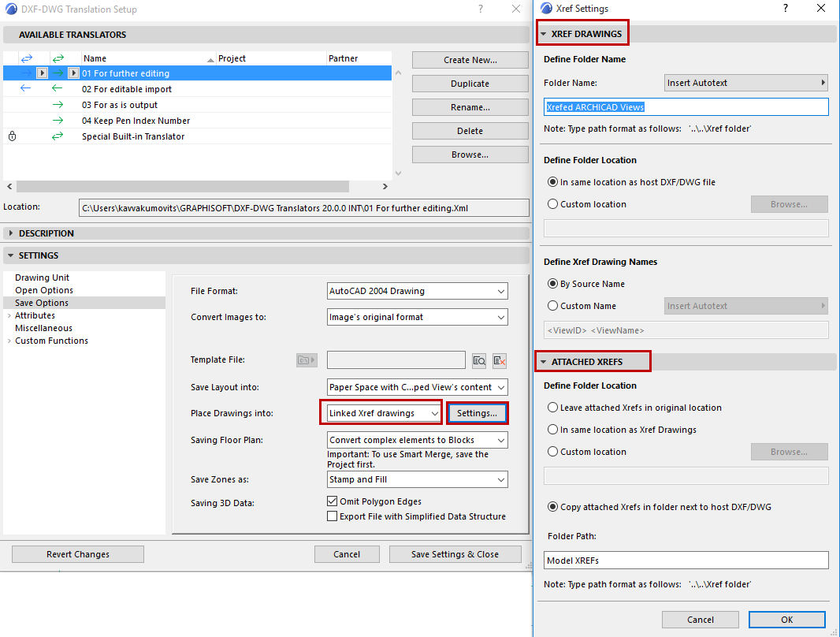Viewport: 840px width, 637px height.
Task: Click the blue import/export arrows column header icon
Action: click(x=26, y=58)
